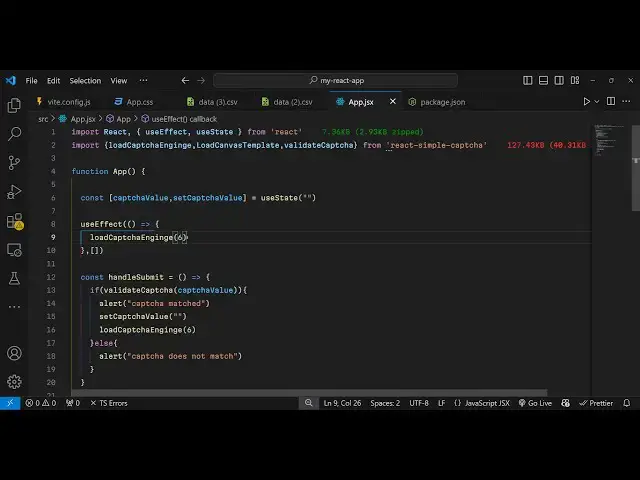Select encoding UTF-8 in status bar
The height and width of the screenshot is (480, 640).
(419, 403)
